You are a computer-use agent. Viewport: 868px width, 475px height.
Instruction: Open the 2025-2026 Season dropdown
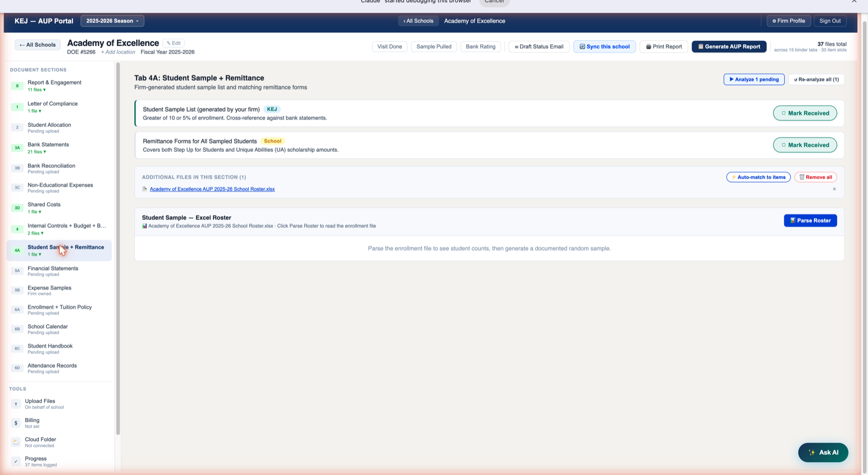click(112, 21)
